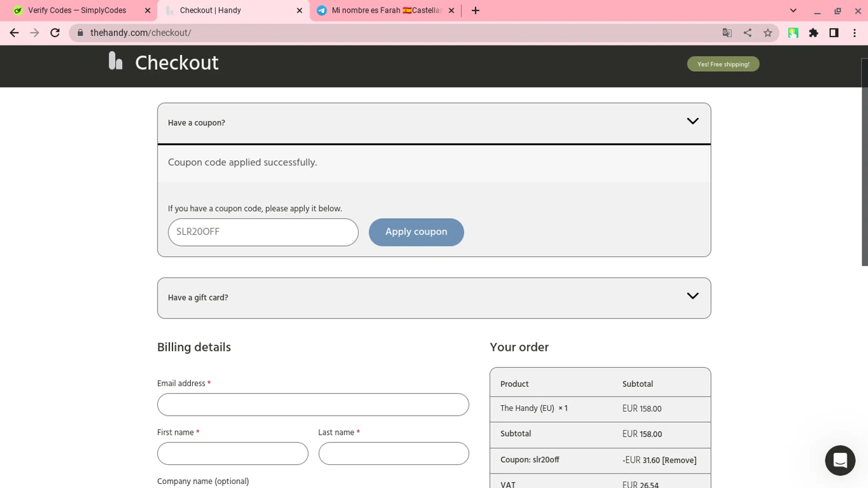
Task: Bookmark this page with the star icon
Action: point(767,33)
